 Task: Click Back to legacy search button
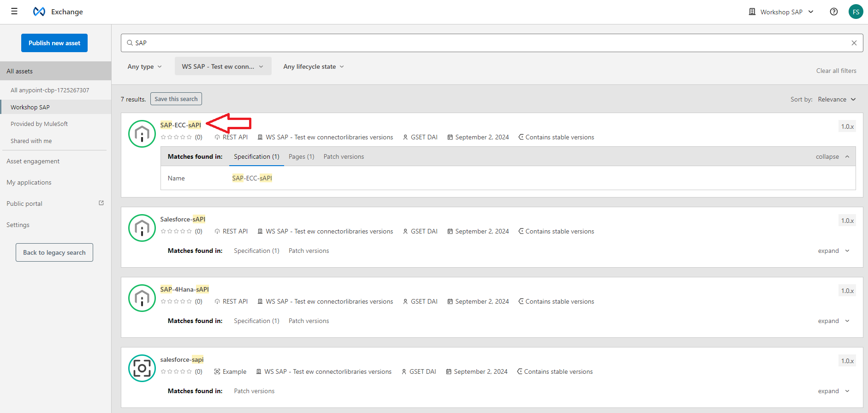(x=54, y=252)
